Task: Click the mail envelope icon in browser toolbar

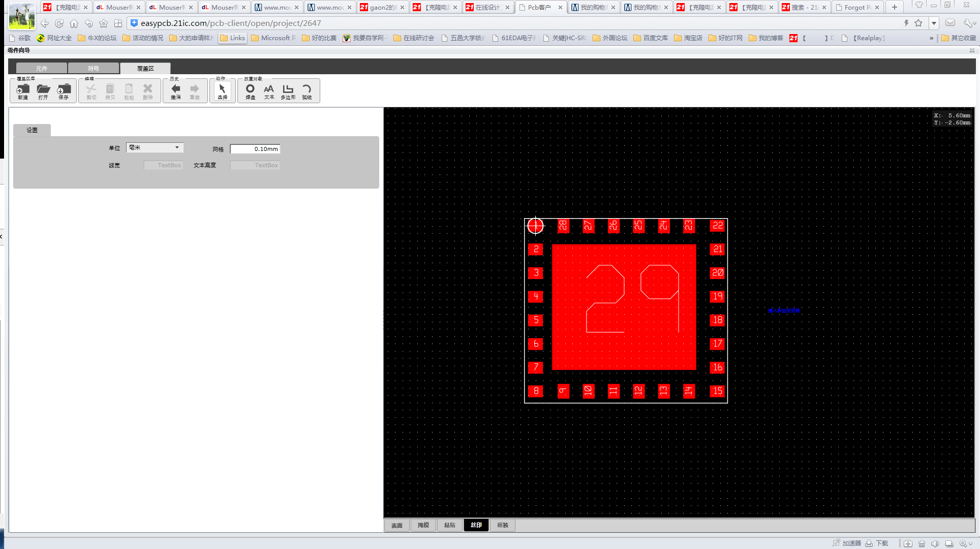Action: tap(950, 23)
